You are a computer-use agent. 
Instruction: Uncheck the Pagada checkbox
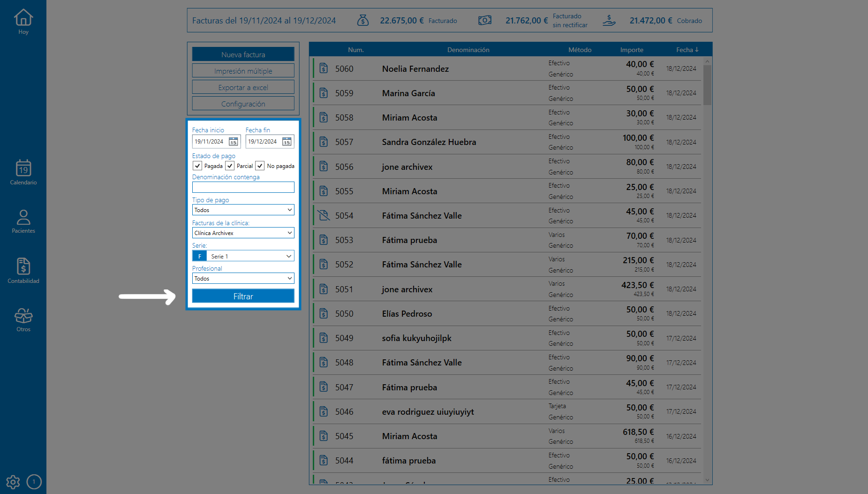click(x=197, y=166)
